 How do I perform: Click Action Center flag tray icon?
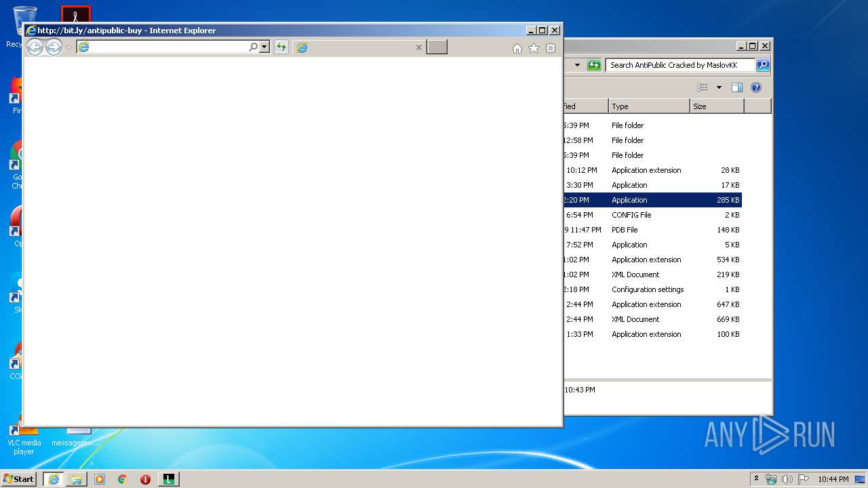coord(804,479)
